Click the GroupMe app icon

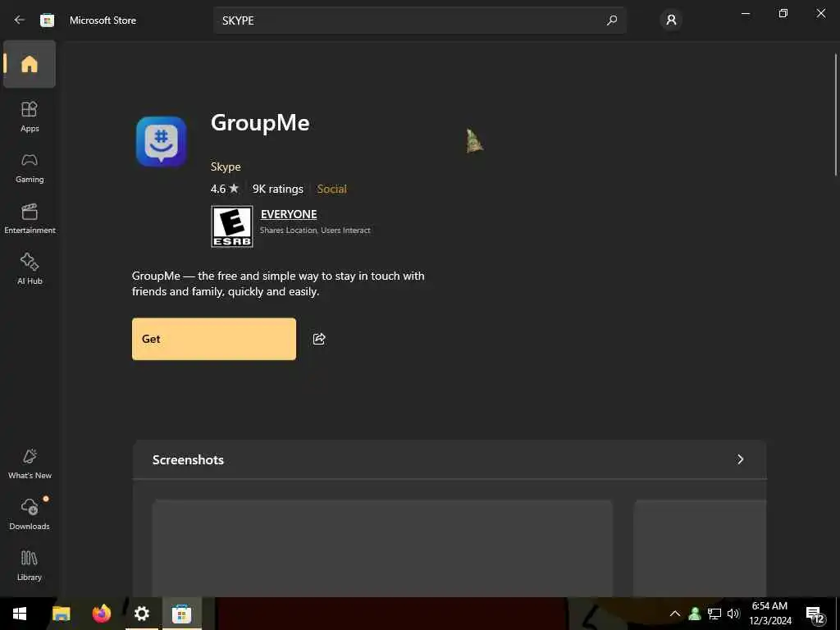[x=162, y=141]
